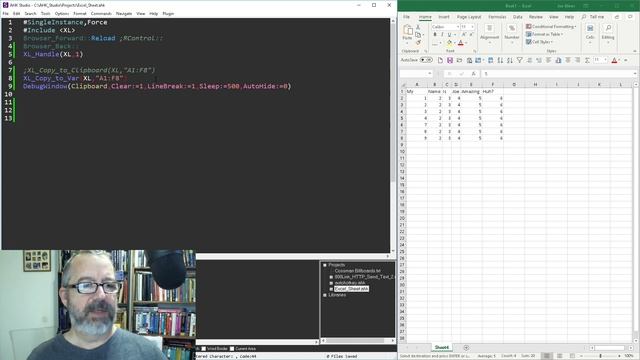Click the red Font Color ribbon icon
This screenshot has width=640, height=360.
[x=460, y=43]
